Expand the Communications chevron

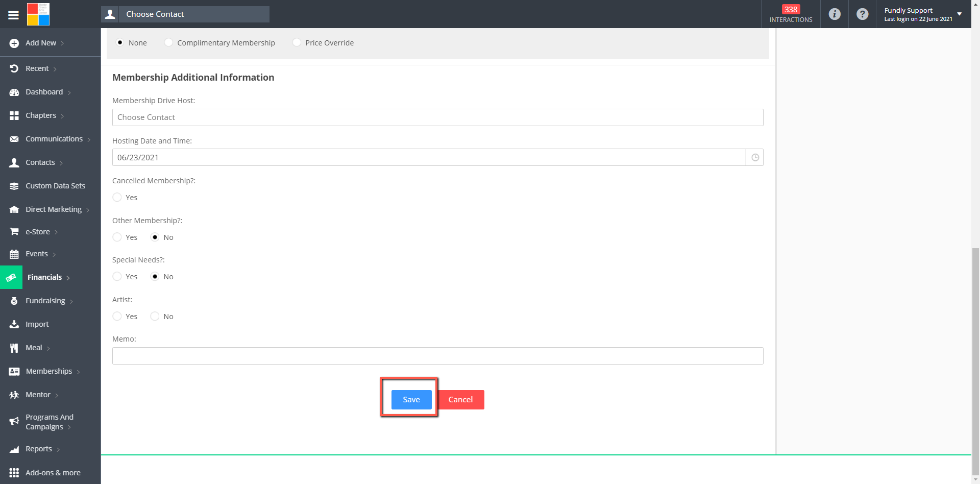[89, 139]
